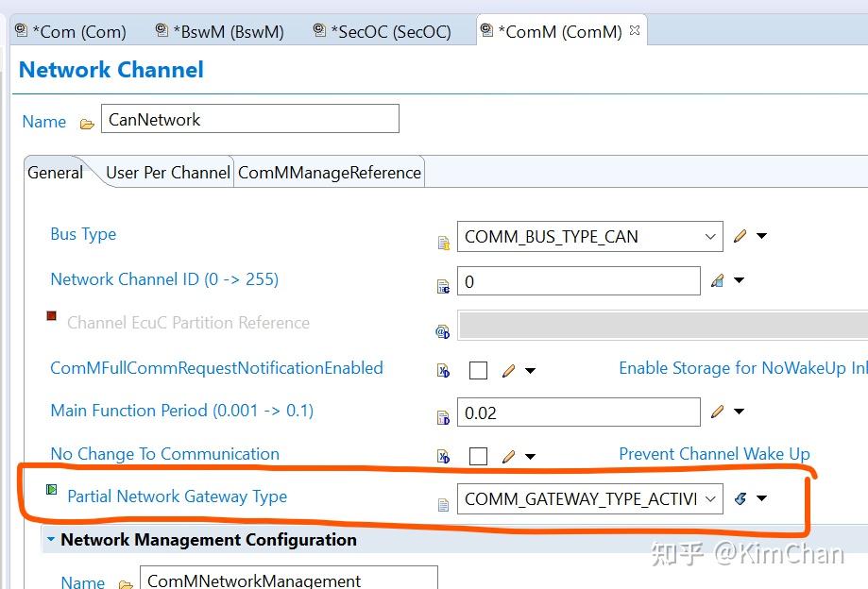Open the Partial Network Gateway Type dropdown
Screen dimensions: 868x589
coord(711,498)
